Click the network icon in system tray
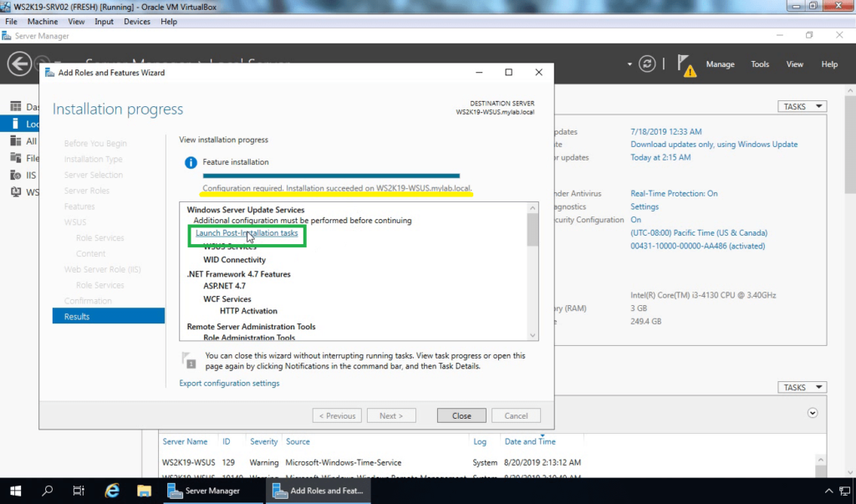856x504 pixels. pos(844,491)
